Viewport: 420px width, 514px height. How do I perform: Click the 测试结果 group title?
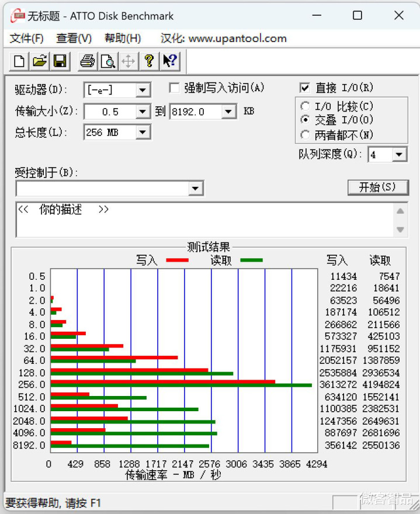click(x=209, y=247)
